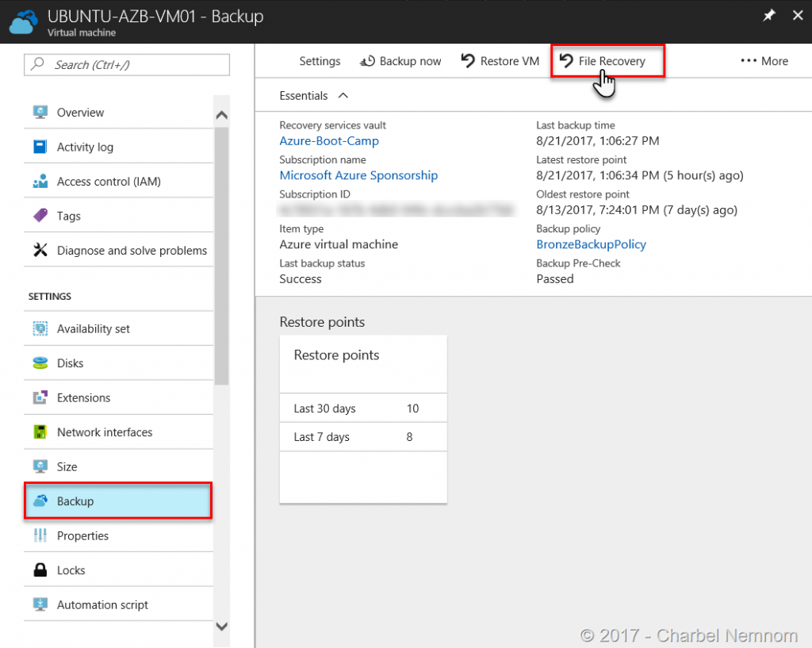Click the Network interfaces icon
The width and height of the screenshot is (812, 648).
point(40,432)
